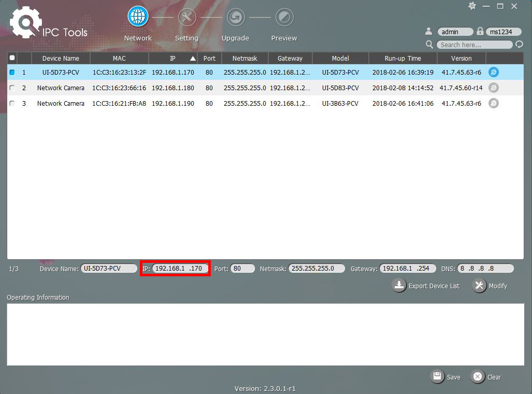Viewport: 532px width, 394px height.
Task: Open the settings gear in the title bar
Action: tap(472, 6)
